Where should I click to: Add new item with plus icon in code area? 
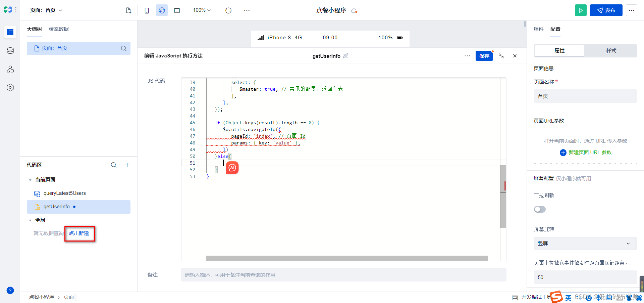click(x=127, y=165)
